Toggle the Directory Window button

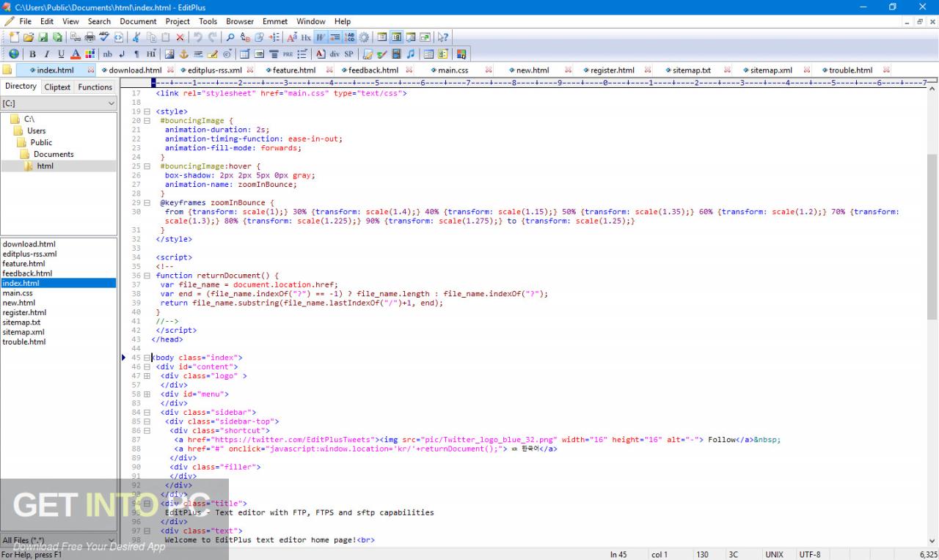pyautogui.click(x=396, y=37)
